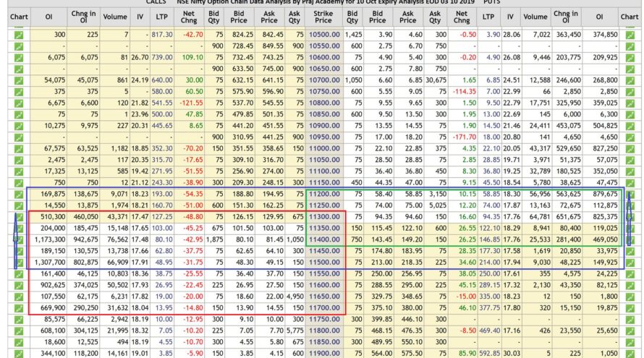Screen dimensions: 644x358
Task: Click the calls-side OI column header
Action: point(48,17)
